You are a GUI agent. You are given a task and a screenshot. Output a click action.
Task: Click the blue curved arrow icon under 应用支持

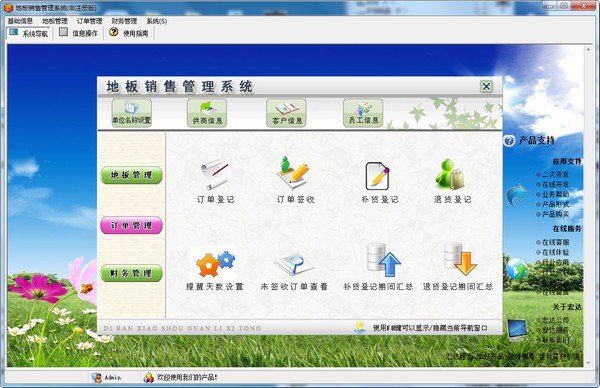[517, 195]
